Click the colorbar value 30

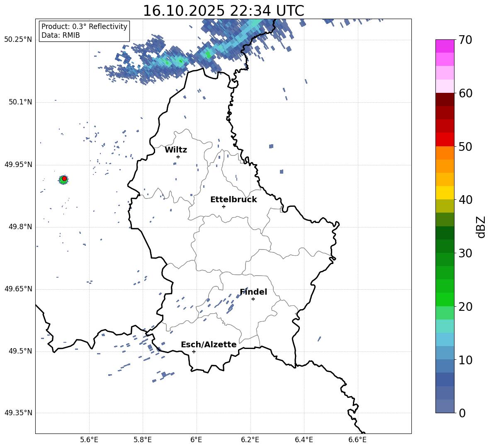coord(465,253)
